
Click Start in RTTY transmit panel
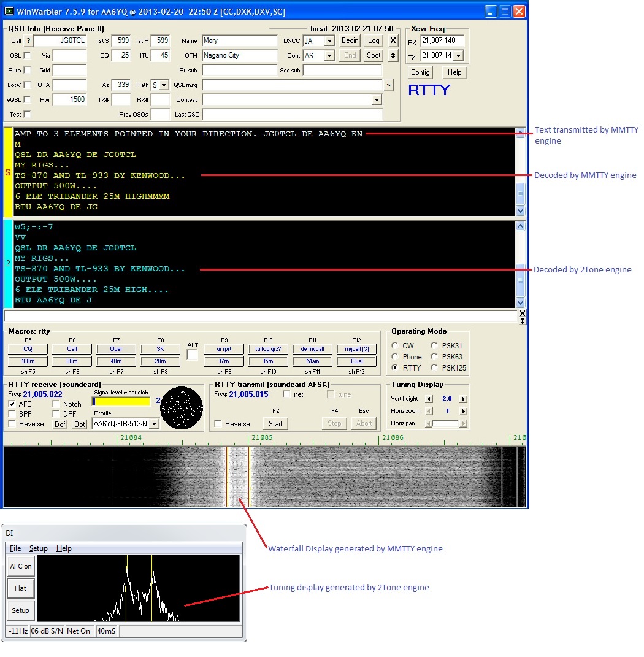coord(275,424)
